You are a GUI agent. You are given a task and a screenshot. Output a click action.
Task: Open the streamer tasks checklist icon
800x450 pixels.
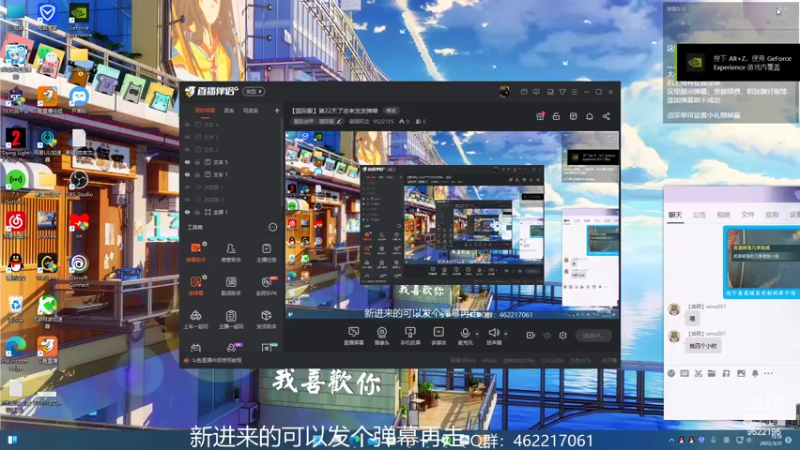266,252
